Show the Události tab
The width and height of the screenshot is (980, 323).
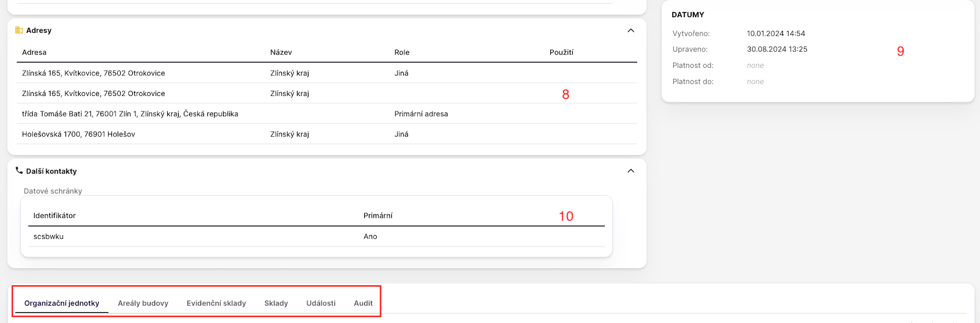tap(321, 303)
